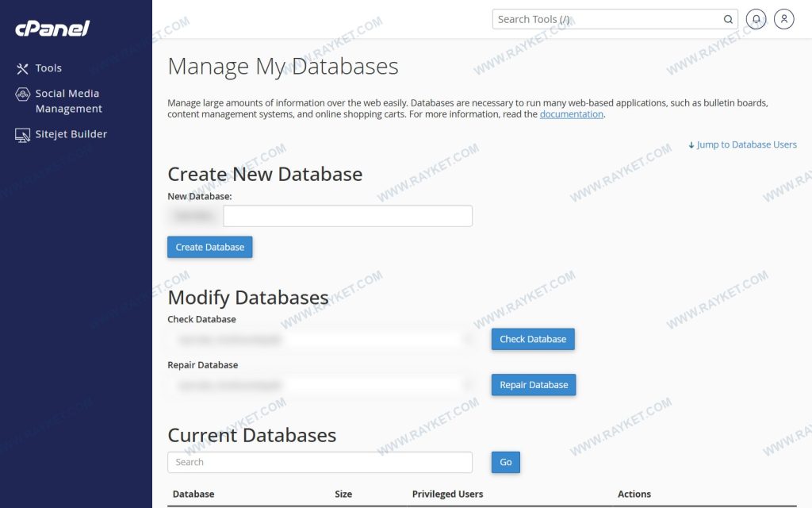The image size is (812, 508).
Task: Click the New Database name field
Action: 347,216
